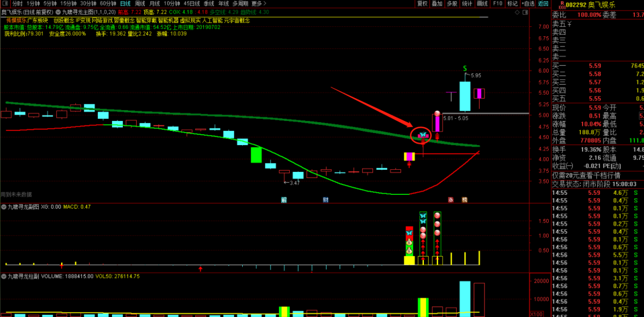Switch to the 60分钟 period tab
This screenshot has width=644, height=317.
108,3
